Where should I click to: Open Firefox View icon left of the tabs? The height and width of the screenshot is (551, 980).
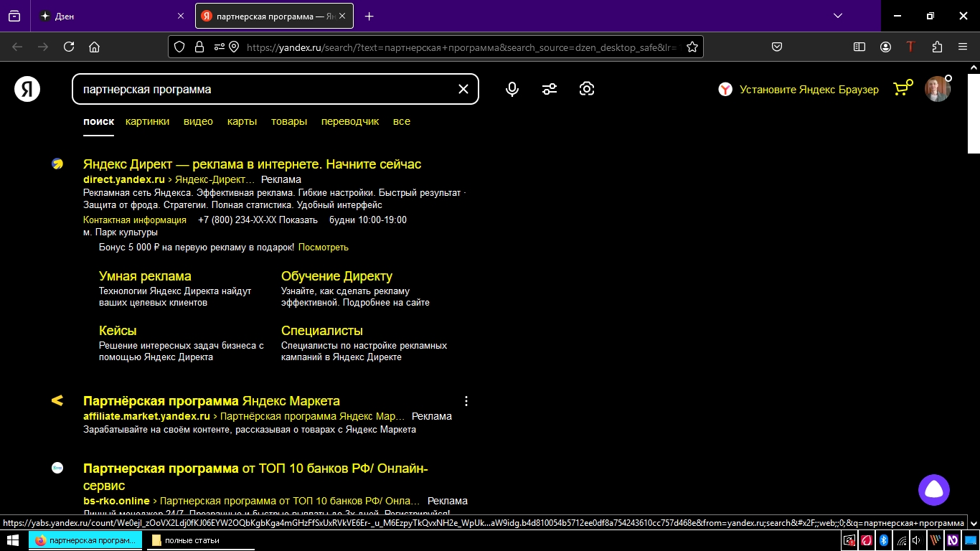tap(14, 16)
